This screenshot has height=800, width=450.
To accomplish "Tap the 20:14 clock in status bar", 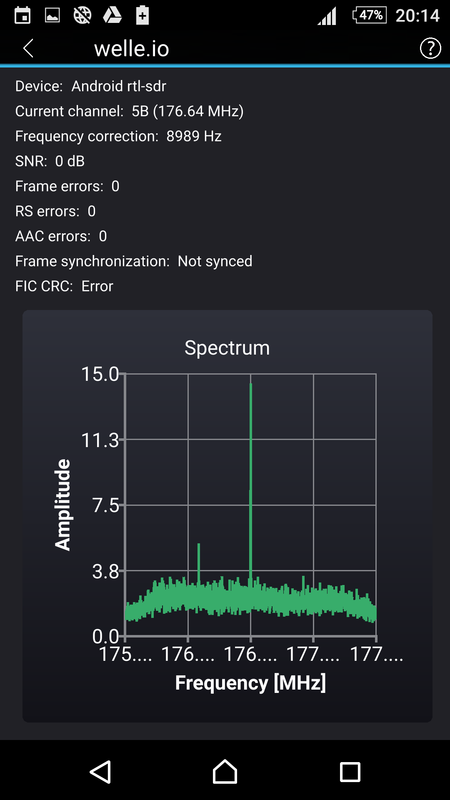I will pos(417,16).
